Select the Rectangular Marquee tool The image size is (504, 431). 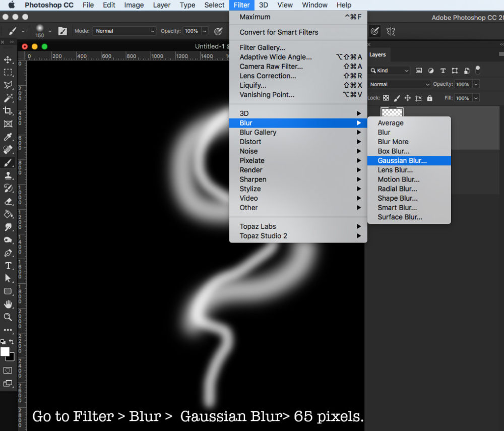[x=8, y=72]
